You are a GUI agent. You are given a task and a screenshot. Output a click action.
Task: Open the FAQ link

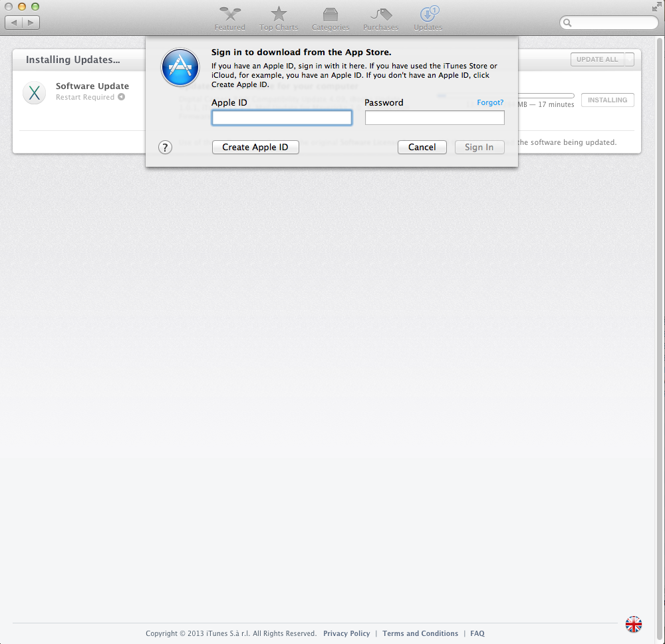[x=477, y=633]
